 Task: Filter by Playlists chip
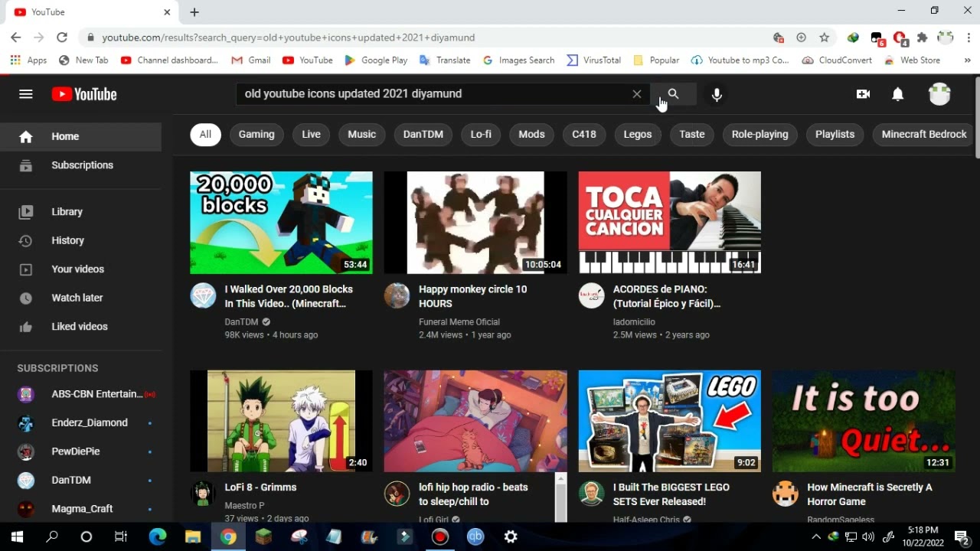[835, 134]
